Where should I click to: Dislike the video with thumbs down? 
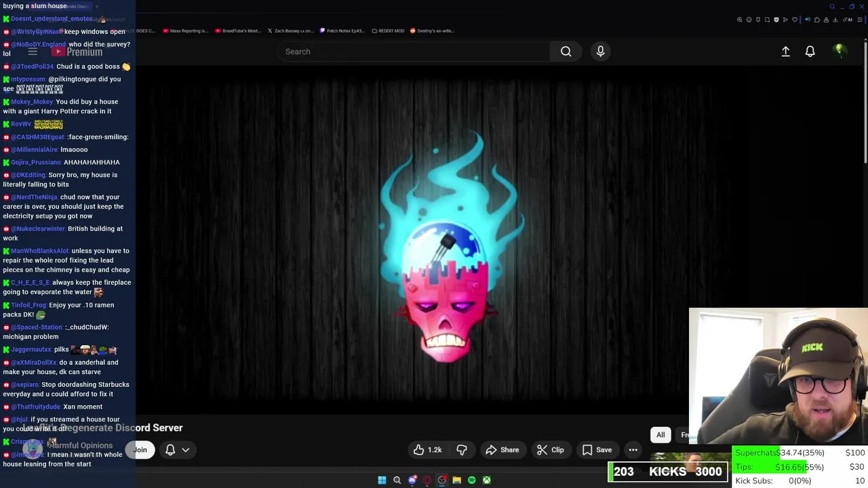[462, 449]
